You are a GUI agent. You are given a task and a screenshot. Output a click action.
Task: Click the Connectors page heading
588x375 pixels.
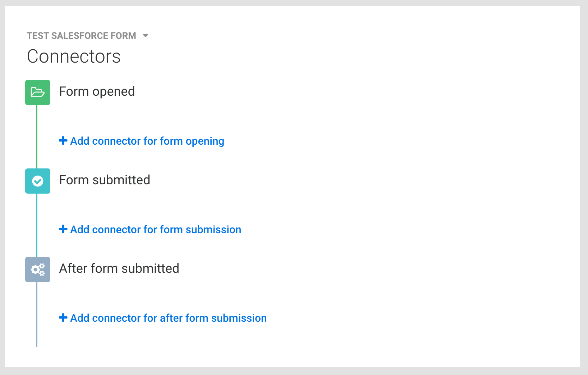click(x=74, y=57)
